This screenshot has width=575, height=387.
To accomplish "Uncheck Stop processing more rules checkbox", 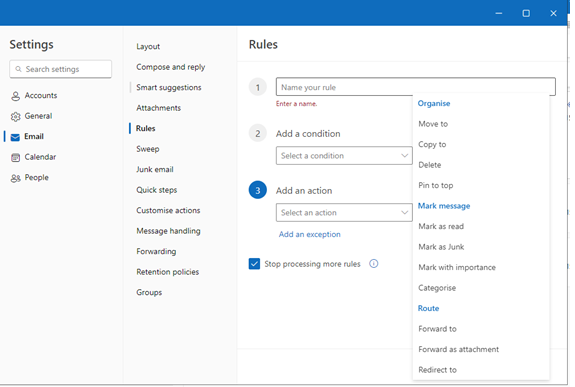I will point(254,264).
